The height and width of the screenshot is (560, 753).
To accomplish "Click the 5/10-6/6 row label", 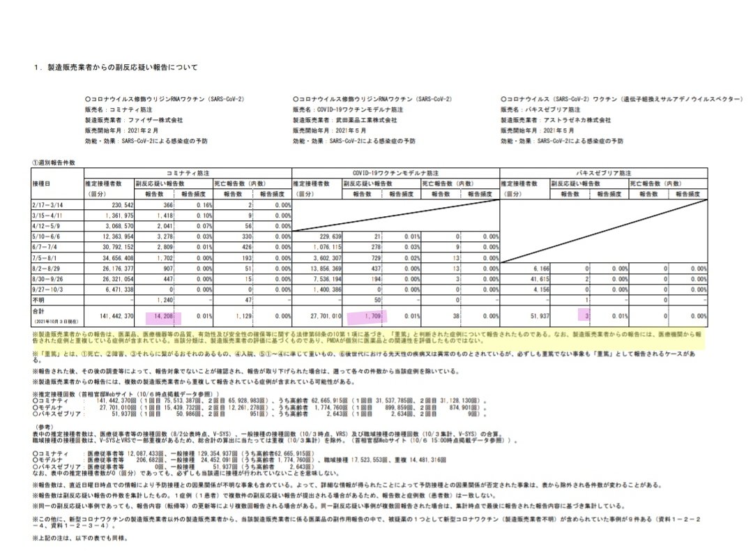I will tap(46, 236).
